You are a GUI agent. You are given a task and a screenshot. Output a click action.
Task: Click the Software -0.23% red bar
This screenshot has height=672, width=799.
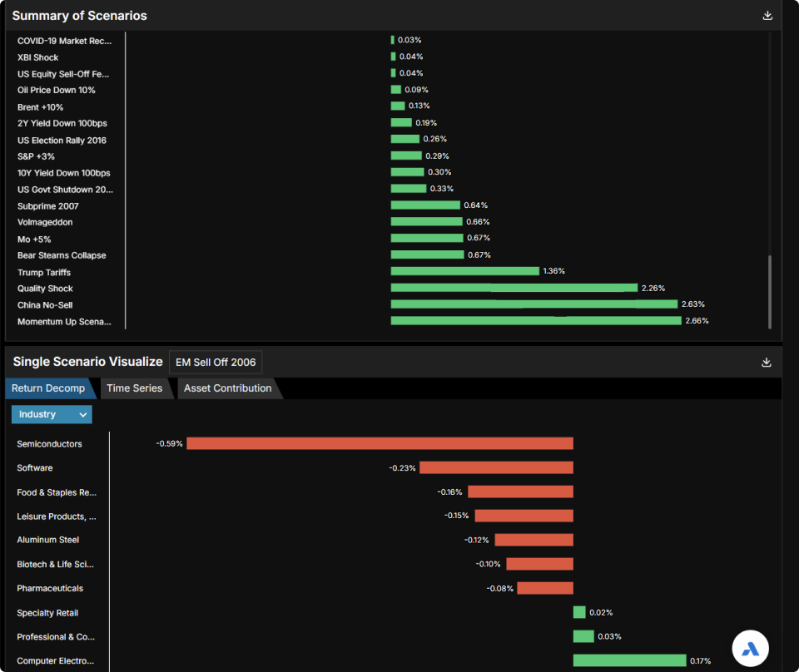(x=496, y=467)
